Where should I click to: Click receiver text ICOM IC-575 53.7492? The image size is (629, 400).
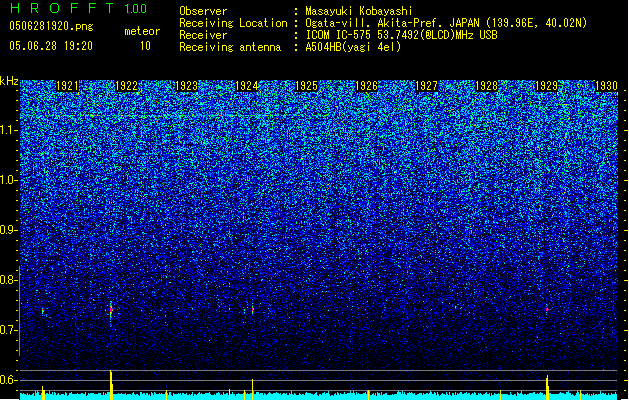point(401,35)
